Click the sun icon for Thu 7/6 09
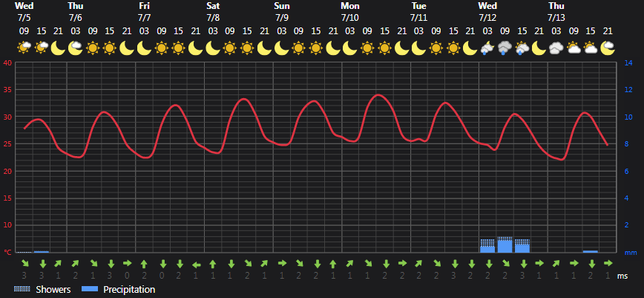Screen dimensions: 644x298 93,48
